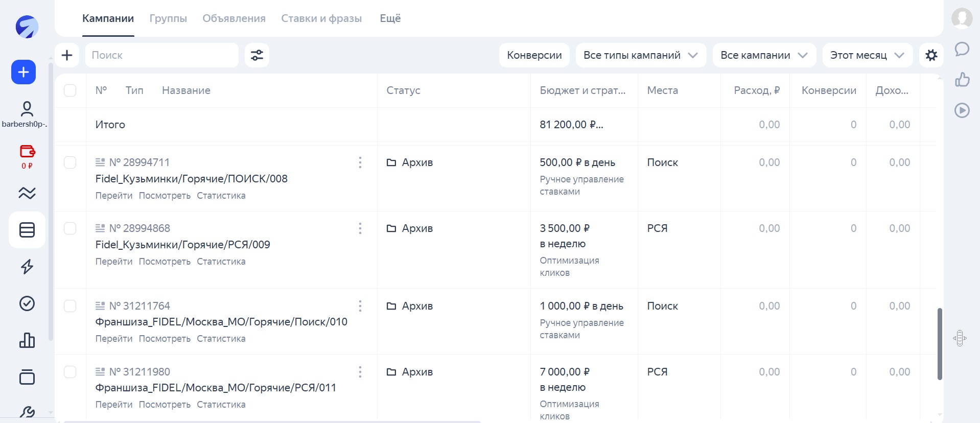Open the user avatar at top right
Screen dimensions: 980x423
pos(962,18)
